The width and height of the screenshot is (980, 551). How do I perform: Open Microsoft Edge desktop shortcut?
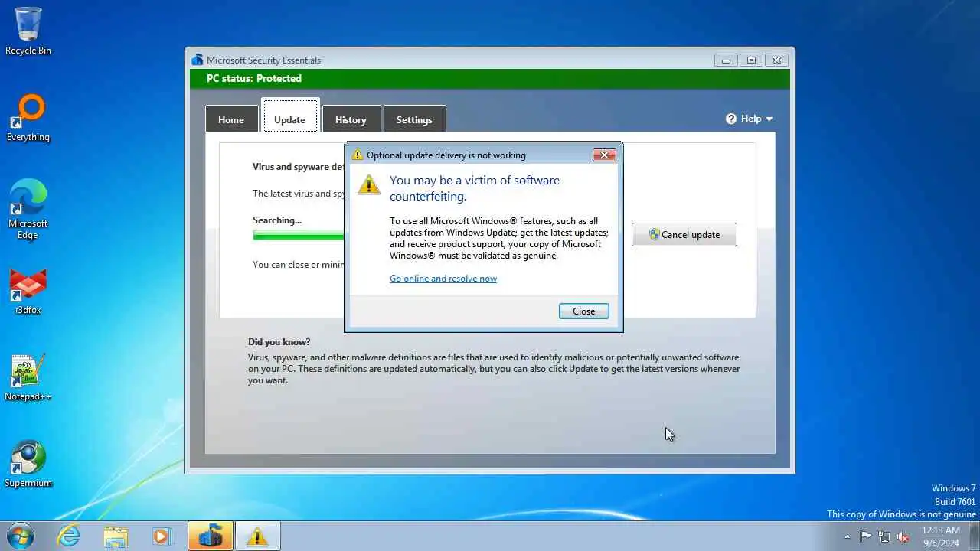[28, 210]
